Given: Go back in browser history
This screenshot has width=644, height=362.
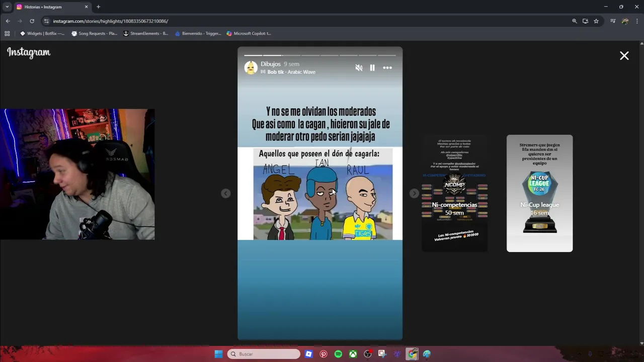Looking at the screenshot, I should (x=8, y=21).
